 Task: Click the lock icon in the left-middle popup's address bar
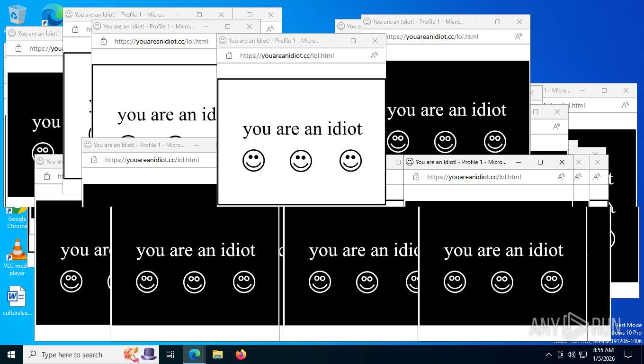[x=94, y=160]
